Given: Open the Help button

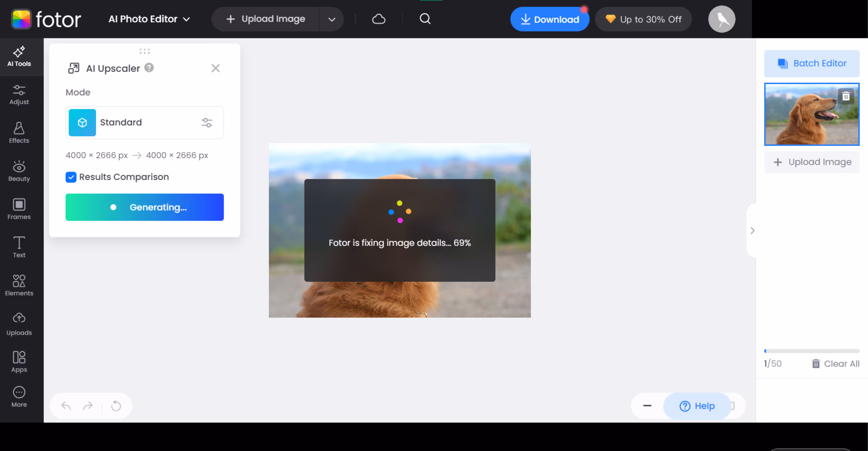Looking at the screenshot, I should pyautogui.click(x=697, y=406).
